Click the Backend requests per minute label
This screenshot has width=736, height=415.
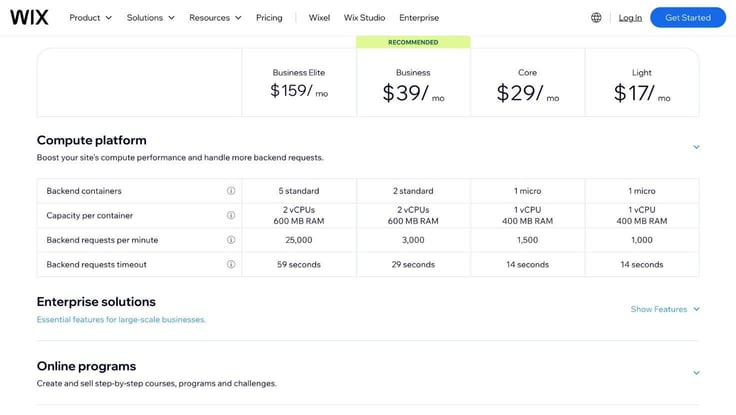pos(102,239)
